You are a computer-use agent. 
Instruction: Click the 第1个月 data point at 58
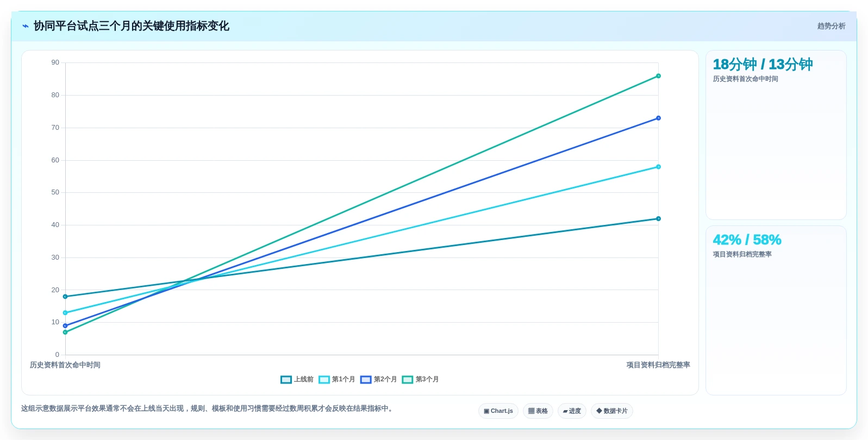point(658,167)
